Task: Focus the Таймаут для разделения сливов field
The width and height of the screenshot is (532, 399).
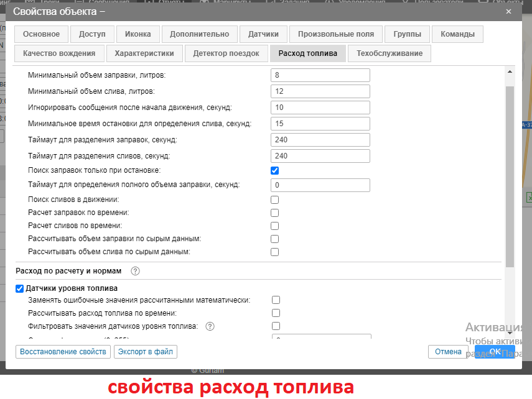Action: tap(320, 156)
